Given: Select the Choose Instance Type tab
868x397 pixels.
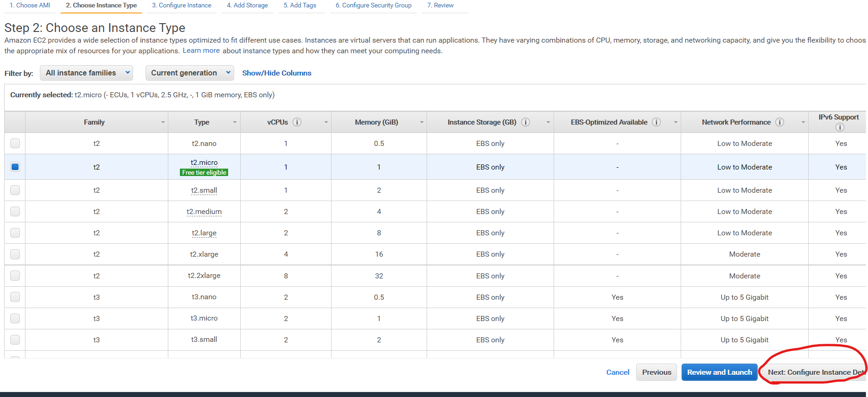Looking at the screenshot, I should 101,6.
